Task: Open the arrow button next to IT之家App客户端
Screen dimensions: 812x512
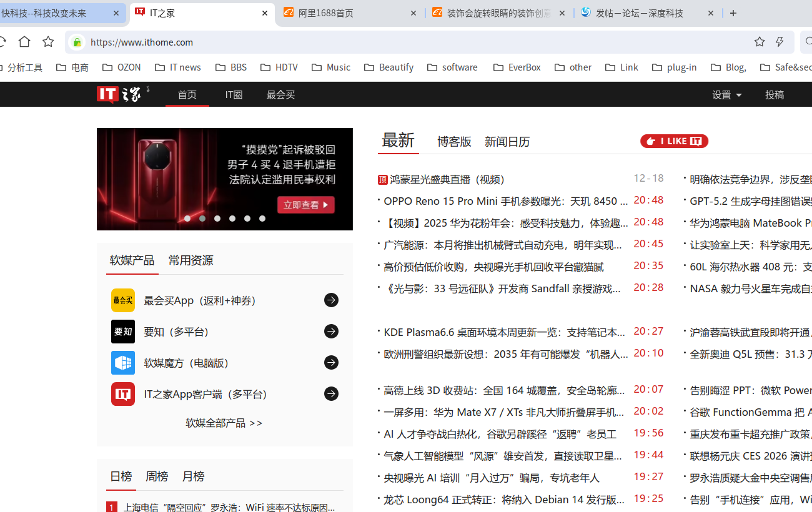Action: tap(331, 394)
